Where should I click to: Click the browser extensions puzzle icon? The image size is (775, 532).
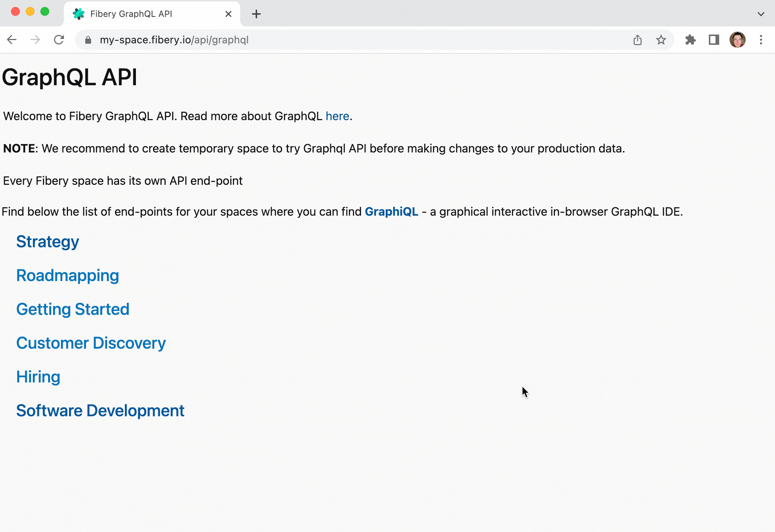[691, 39]
